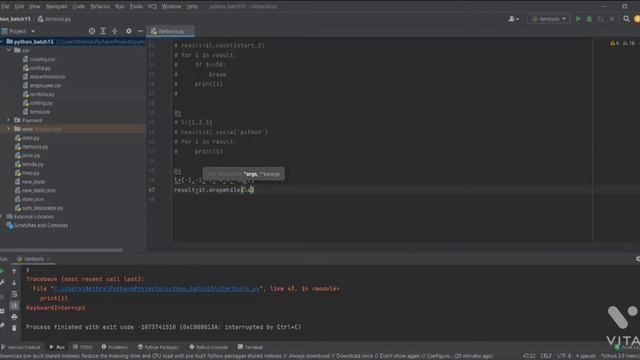Open the Python Packages tool window
The width and height of the screenshot is (640, 360).
coord(158,347)
